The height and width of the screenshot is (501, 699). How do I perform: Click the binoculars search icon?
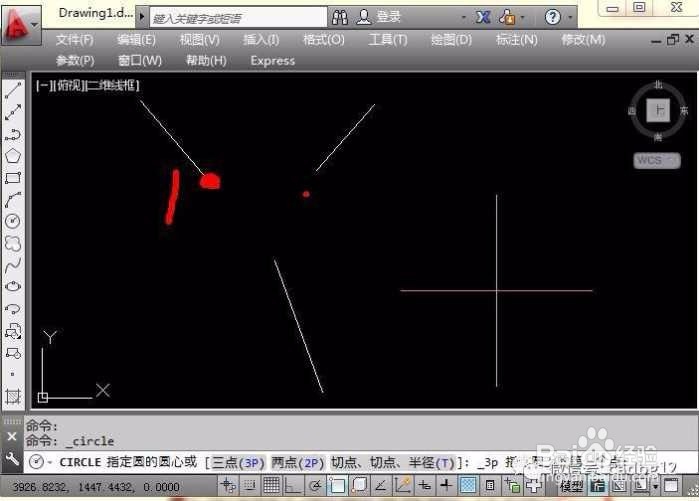[x=340, y=17]
